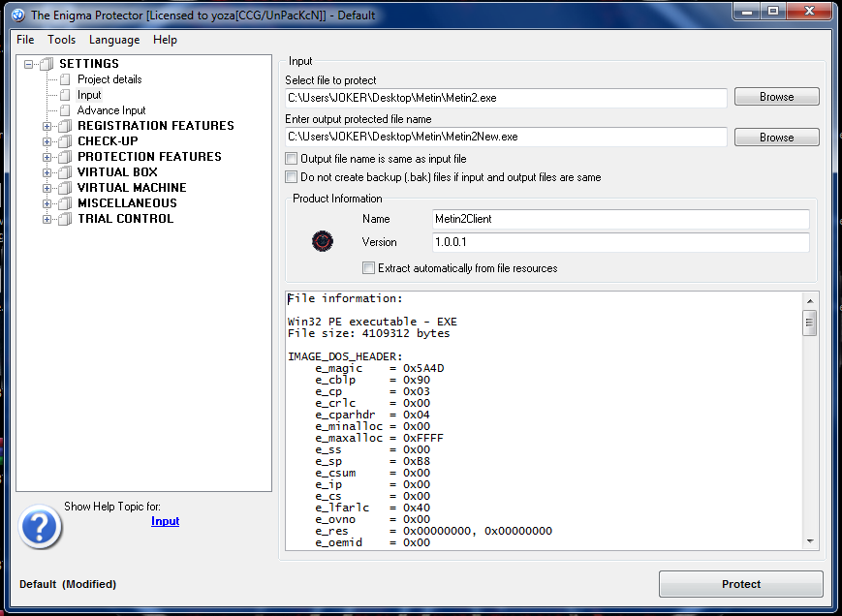Viewport: 842px width, 616px height.
Task: Click the SETTINGS folder icon
Action: (47, 64)
